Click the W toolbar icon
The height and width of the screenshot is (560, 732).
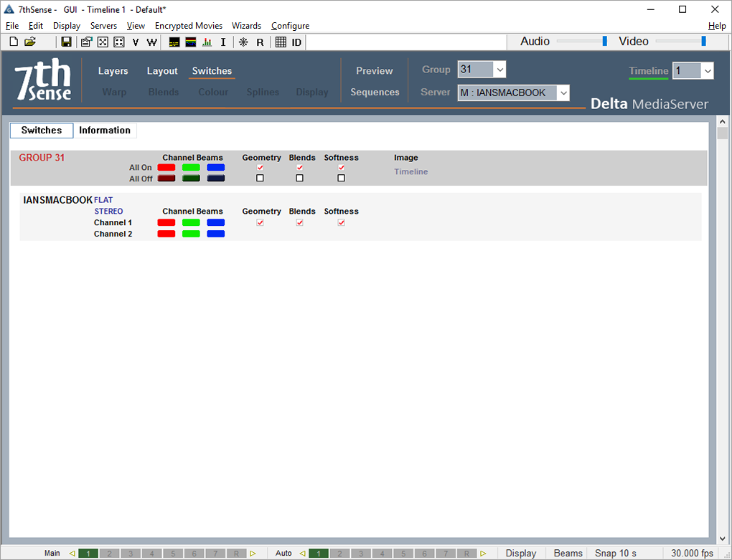pos(151,42)
